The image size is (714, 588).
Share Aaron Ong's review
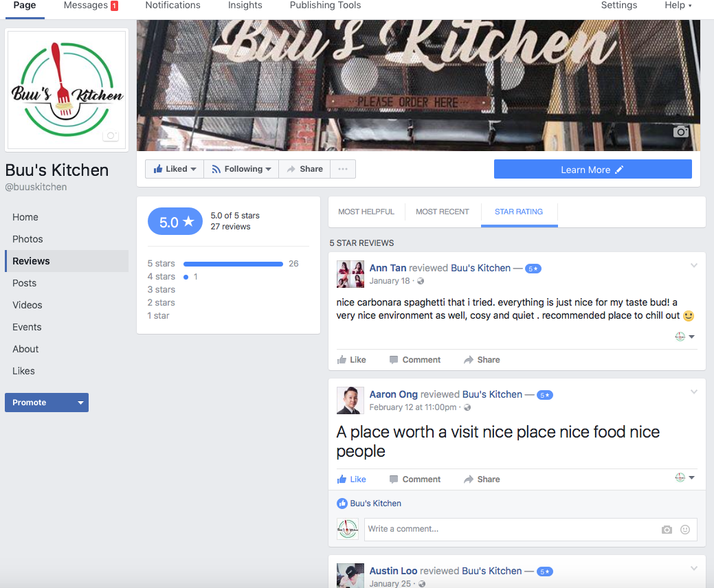(x=482, y=479)
